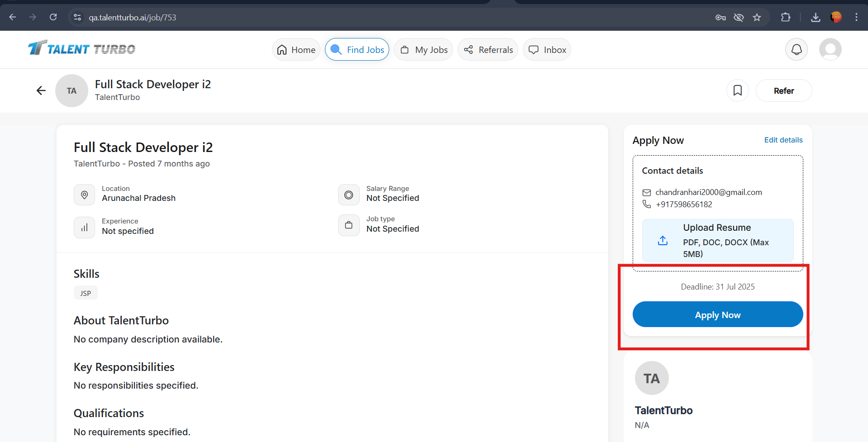Click phone number +917598656182
Screen dimensions: 868x442
pyautogui.click(x=684, y=204)
